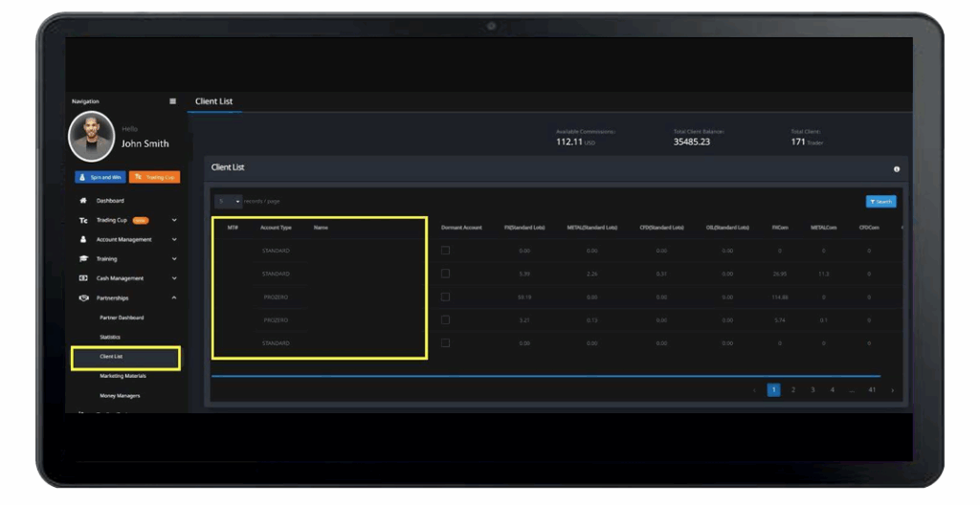Click the blue Search button
This screenshot has width=980, height=505.
pos(880,202)
